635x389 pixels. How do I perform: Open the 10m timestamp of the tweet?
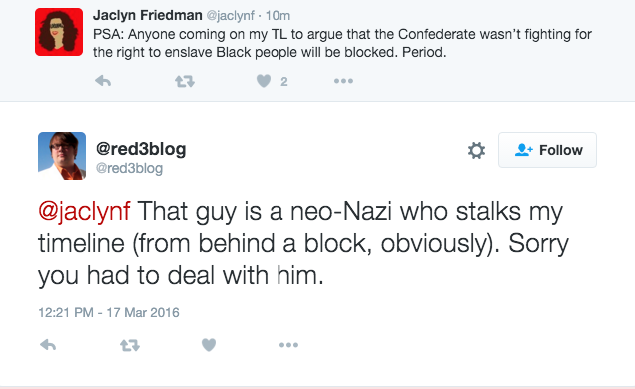coord(278,16)
